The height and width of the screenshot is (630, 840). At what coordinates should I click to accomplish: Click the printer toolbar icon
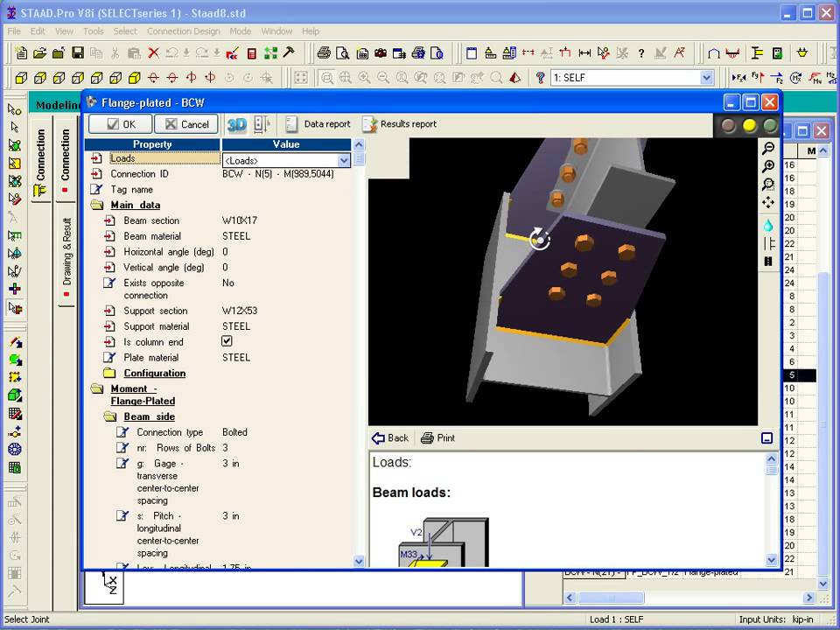[x=324, y=53]
